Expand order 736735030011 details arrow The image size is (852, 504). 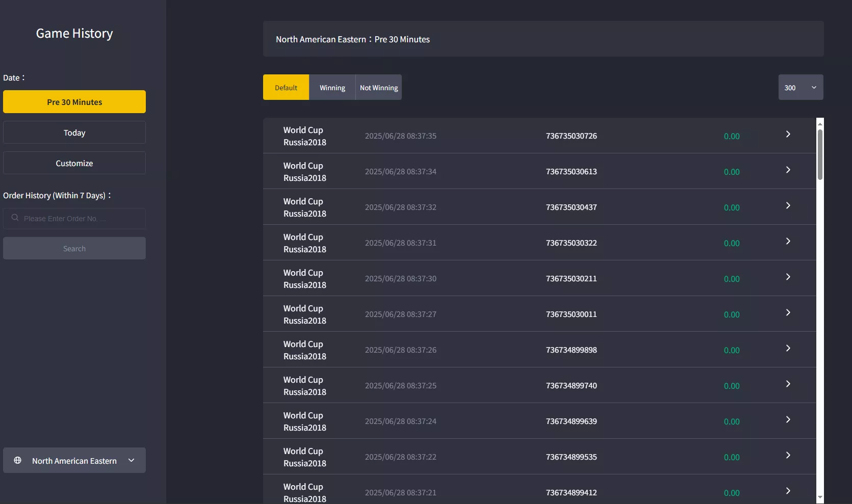pos(788,312)
